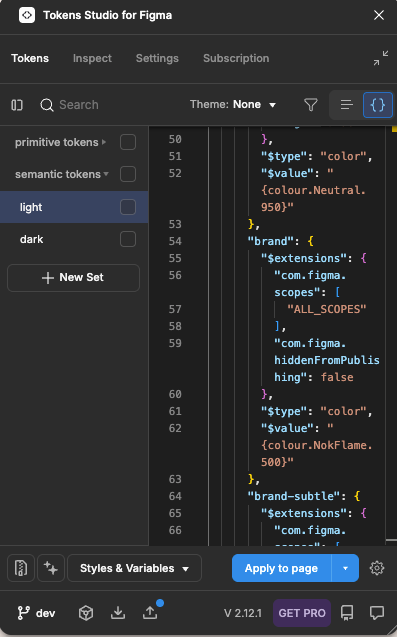Open the Settings tab
This screenshot has height=637, width=397.
point(157,58)
